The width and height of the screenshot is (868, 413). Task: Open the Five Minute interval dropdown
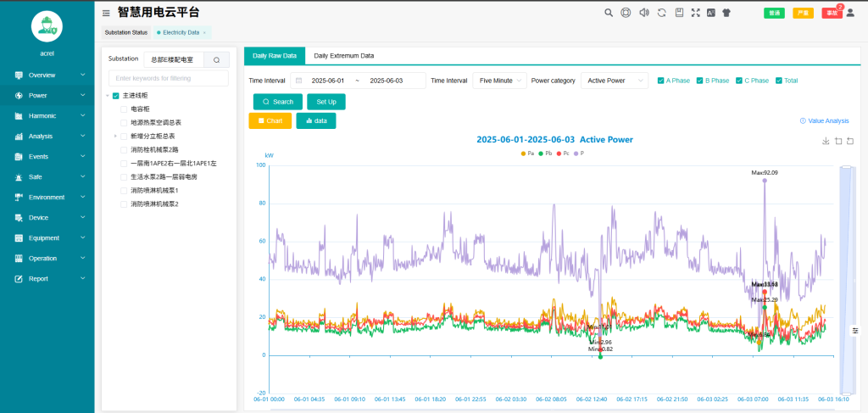pyautogui.click(x=499, y=81)
